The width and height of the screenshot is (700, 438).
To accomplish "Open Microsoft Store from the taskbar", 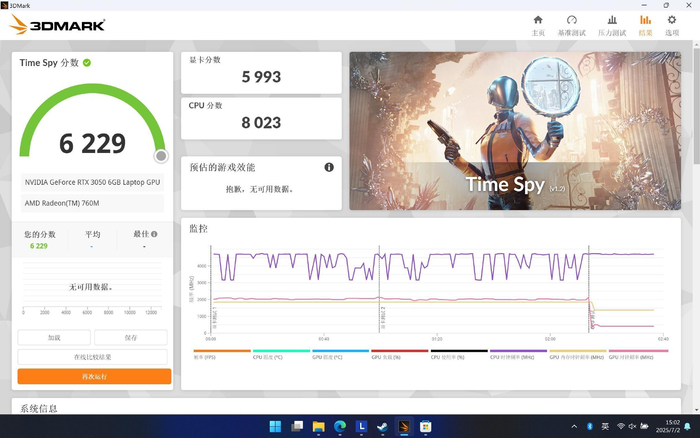I will pyautogui.click(x=425, y=426).
